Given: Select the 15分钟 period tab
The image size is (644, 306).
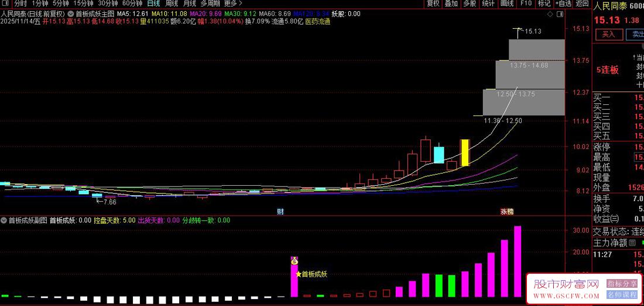Looking at the screenshot, I should click(x=83, y=4).
